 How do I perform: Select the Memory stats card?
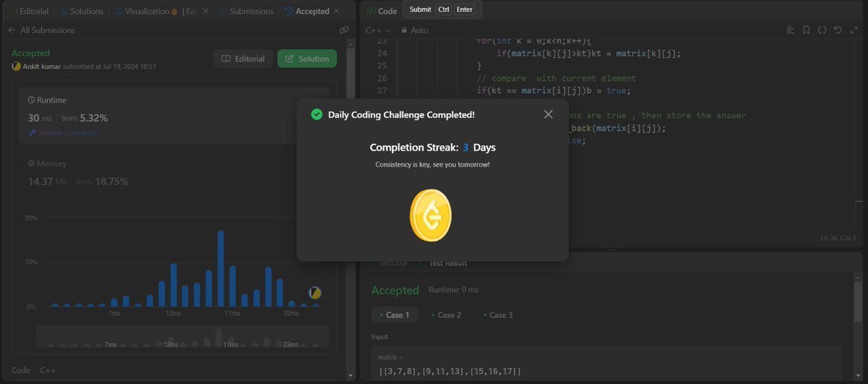(174, 174)
